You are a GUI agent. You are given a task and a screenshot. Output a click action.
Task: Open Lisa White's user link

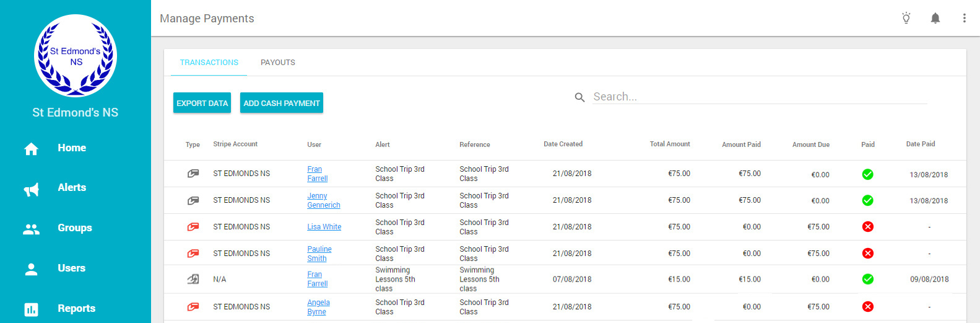coord(324,227)
